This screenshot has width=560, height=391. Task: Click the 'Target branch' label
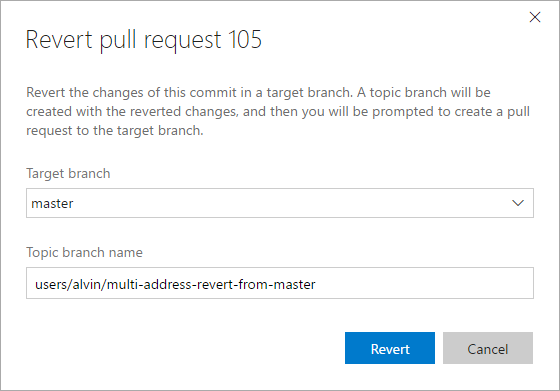click(x=68, y=174)
